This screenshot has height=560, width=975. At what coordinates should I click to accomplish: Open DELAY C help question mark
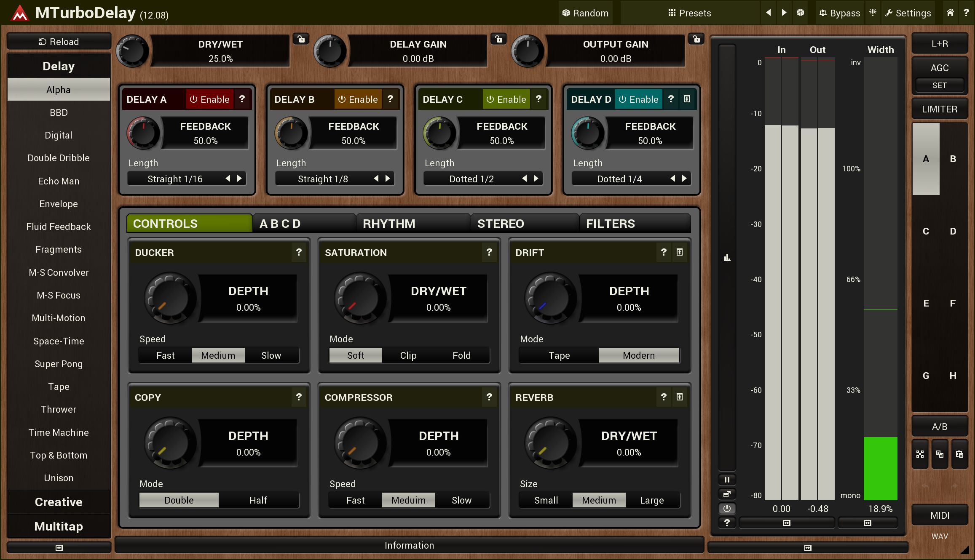[538, 99]
